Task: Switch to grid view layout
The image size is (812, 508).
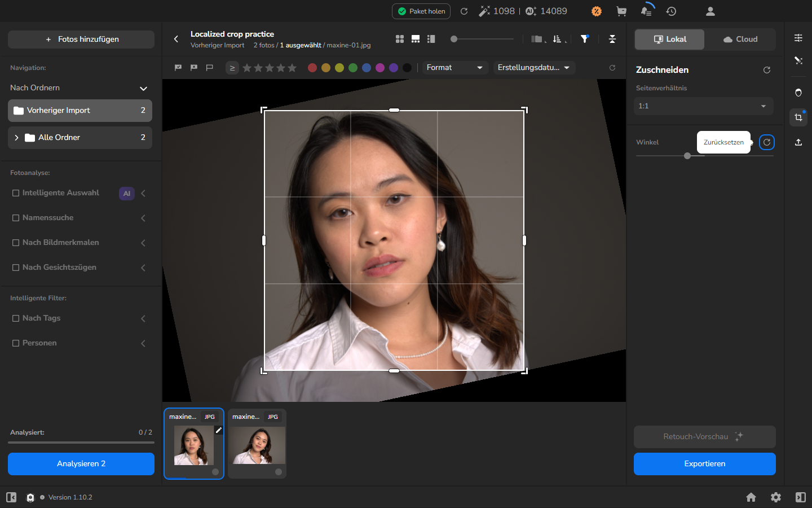Action: pyautogui.click(x=400, y=39)
